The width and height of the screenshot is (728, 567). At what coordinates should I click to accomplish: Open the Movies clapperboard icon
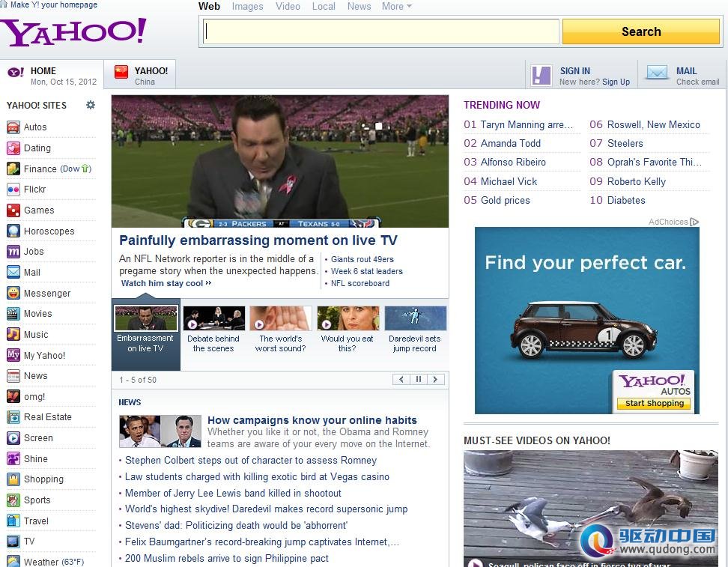pyautogui.click(x=13, y=314)
